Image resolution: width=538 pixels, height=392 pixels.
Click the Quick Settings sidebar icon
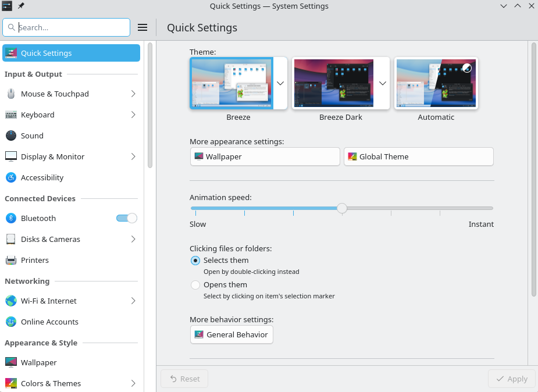(x=11, y=53)
